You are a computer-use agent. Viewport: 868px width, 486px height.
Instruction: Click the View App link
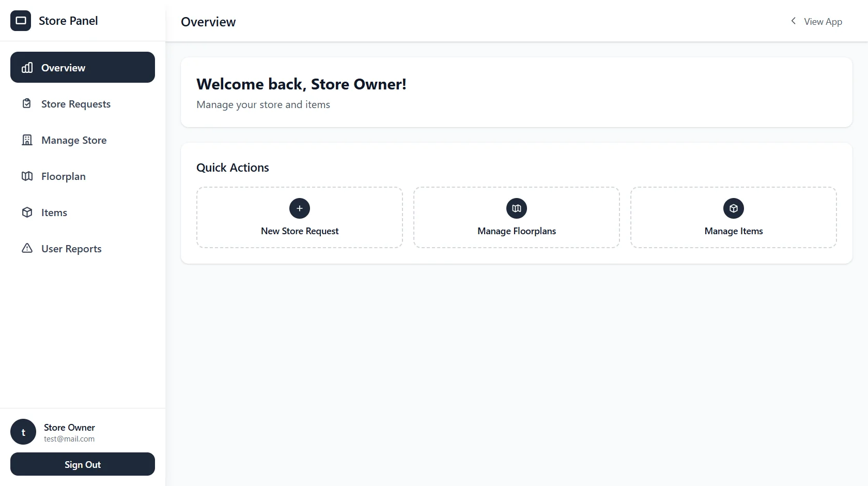click(816, 21)
